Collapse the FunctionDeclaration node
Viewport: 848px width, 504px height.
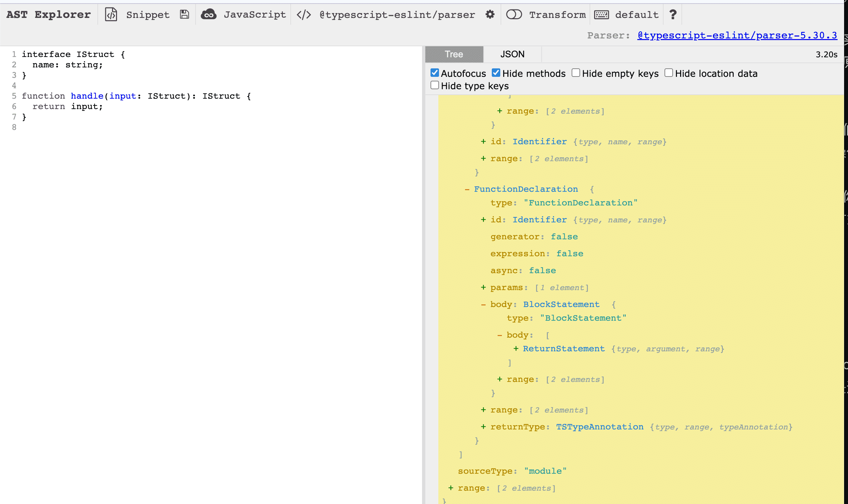coord(467,189)
